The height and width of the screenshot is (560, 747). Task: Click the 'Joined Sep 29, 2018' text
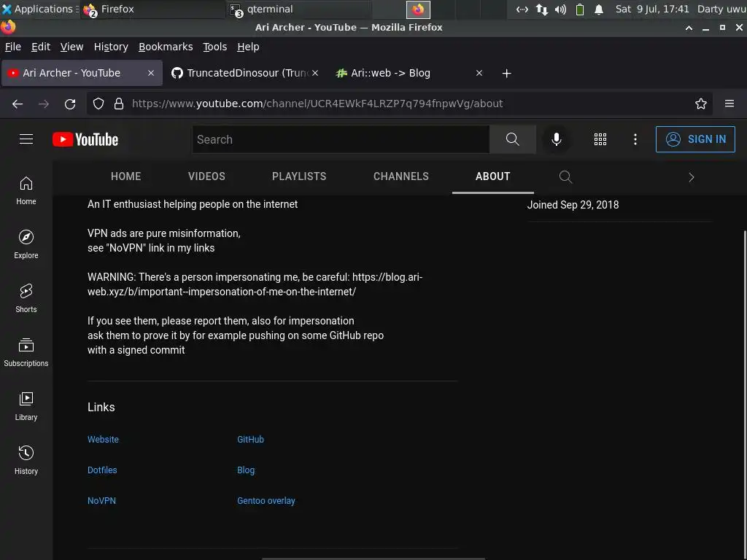click(573, 205)
